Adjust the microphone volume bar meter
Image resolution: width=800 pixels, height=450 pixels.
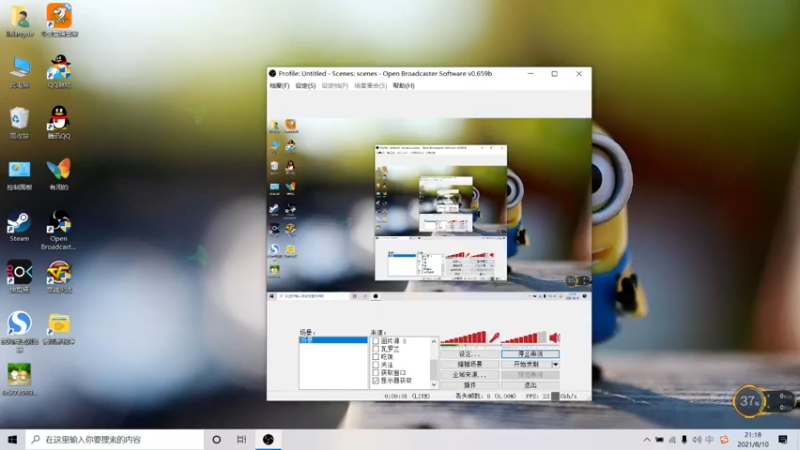(463, 337)
